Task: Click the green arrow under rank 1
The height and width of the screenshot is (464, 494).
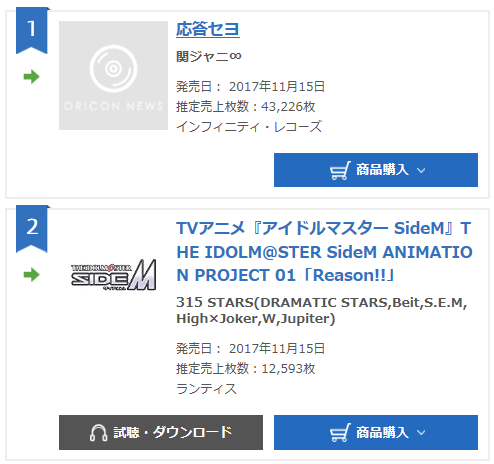Action: [x=32, y=77]
